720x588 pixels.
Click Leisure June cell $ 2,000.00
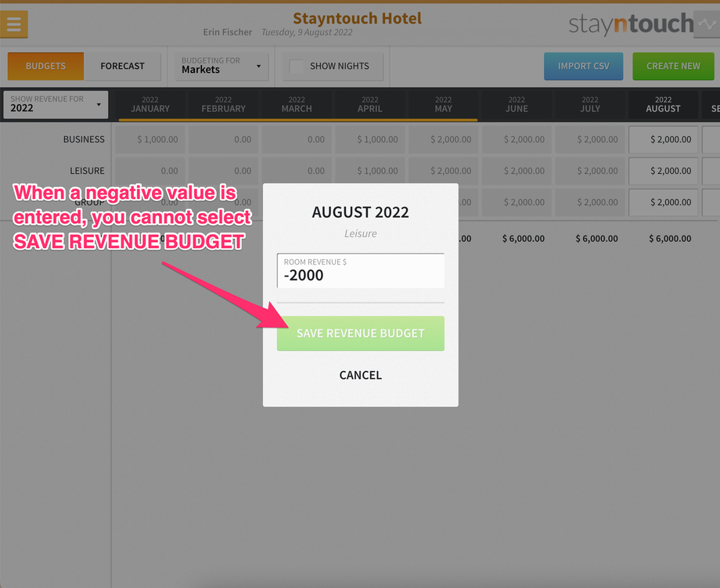click(x=517, y=171)
